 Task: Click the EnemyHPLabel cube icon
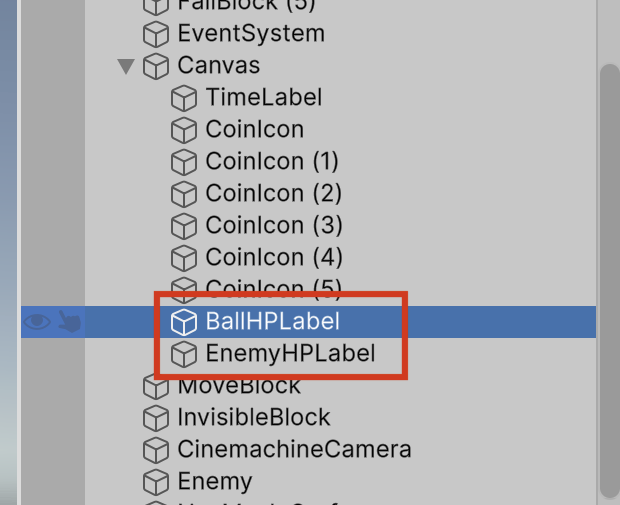point(184,354)
